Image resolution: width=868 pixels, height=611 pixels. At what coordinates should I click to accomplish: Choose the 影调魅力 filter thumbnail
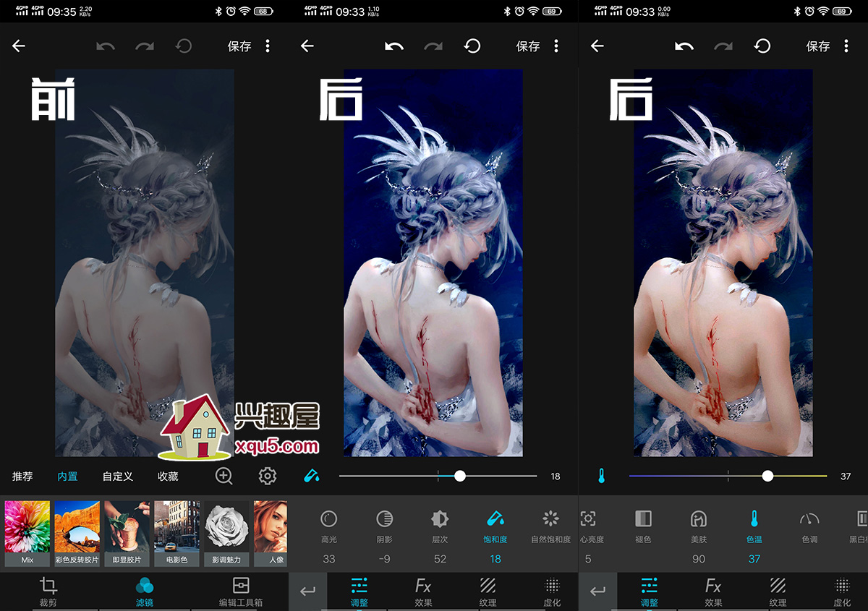[x=227, y=534]
